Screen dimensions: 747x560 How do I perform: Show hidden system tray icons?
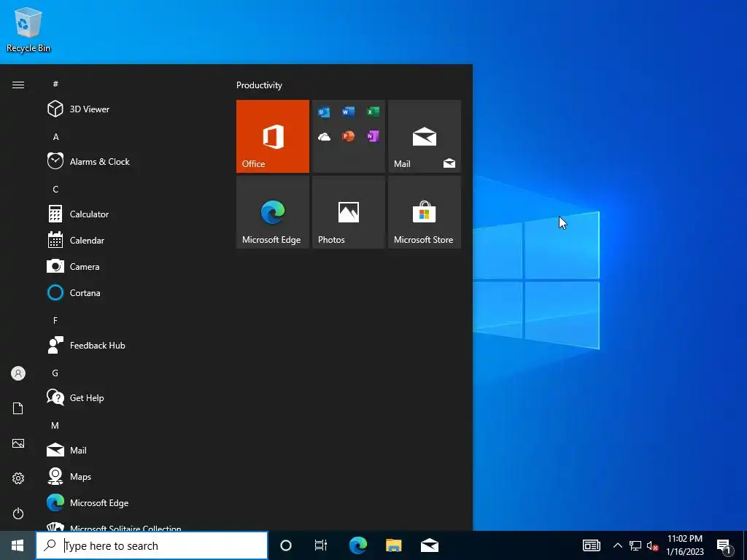617,545
